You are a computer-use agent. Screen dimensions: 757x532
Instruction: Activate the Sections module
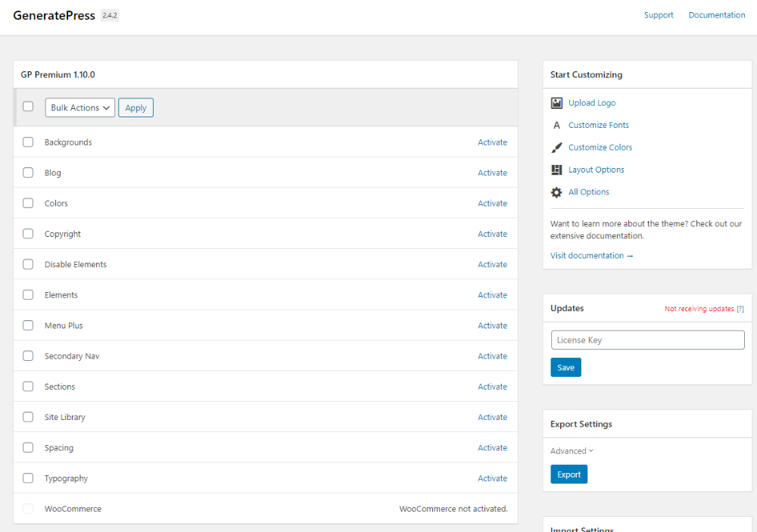tap(493, 387)
